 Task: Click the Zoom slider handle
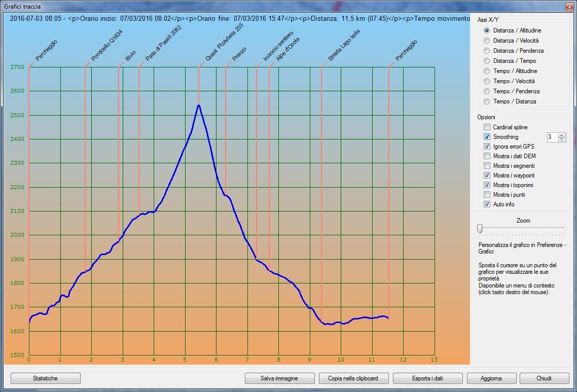pyautogui.click(x=480, y=229)
